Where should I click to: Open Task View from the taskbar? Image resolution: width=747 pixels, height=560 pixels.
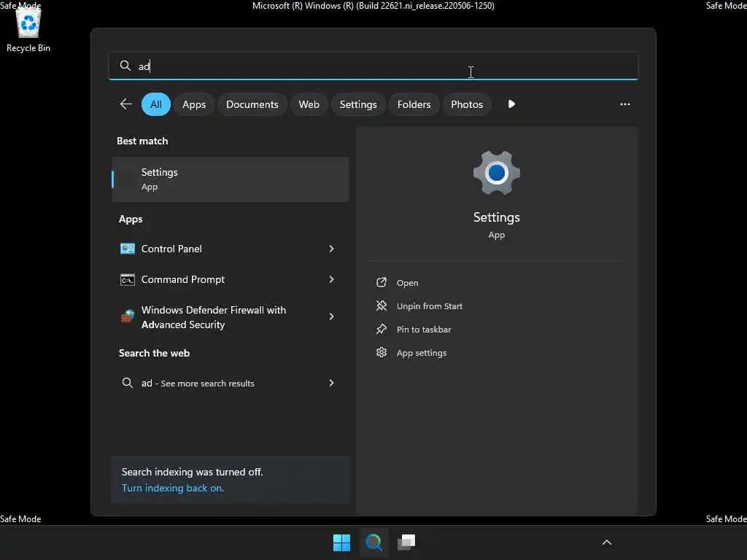click(406, 542)
